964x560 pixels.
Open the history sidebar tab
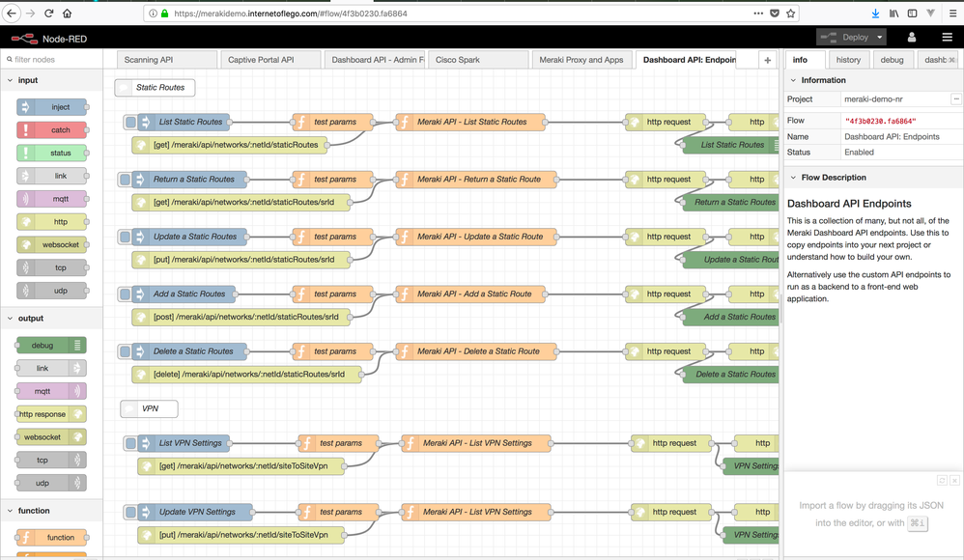(x=848, y=60)
